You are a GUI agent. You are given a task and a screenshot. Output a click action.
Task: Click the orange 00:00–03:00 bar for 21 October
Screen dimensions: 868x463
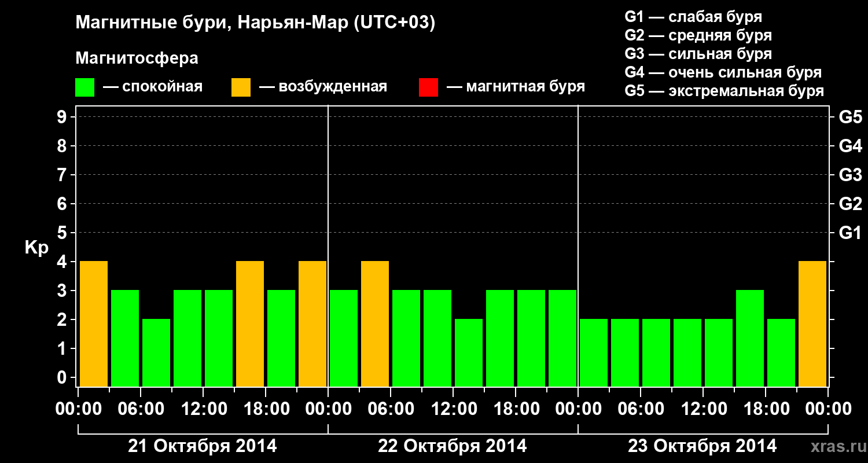click(x=94, y=324)
